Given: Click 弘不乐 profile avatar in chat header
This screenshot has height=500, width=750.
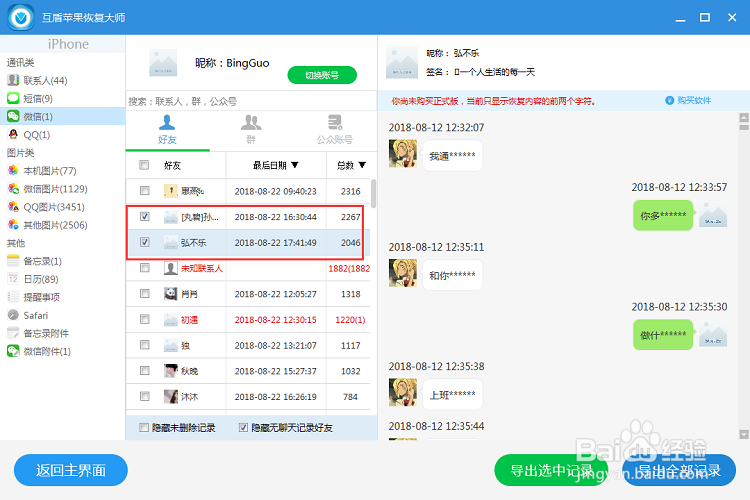Looking at the screenshot, I should [402, 63].
